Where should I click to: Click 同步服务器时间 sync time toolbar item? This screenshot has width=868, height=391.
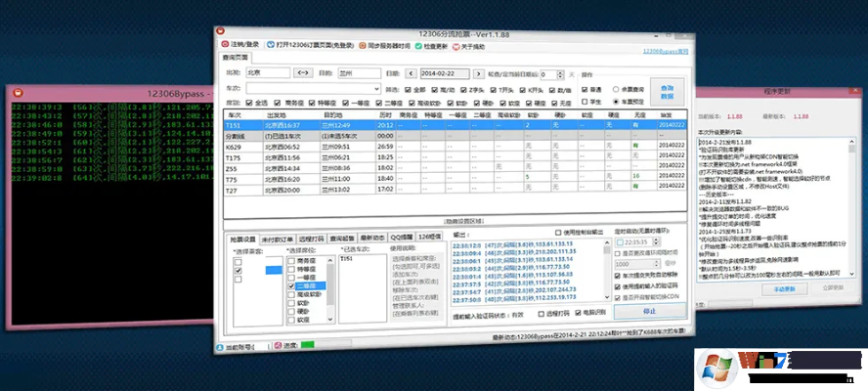tap(385, 46)
